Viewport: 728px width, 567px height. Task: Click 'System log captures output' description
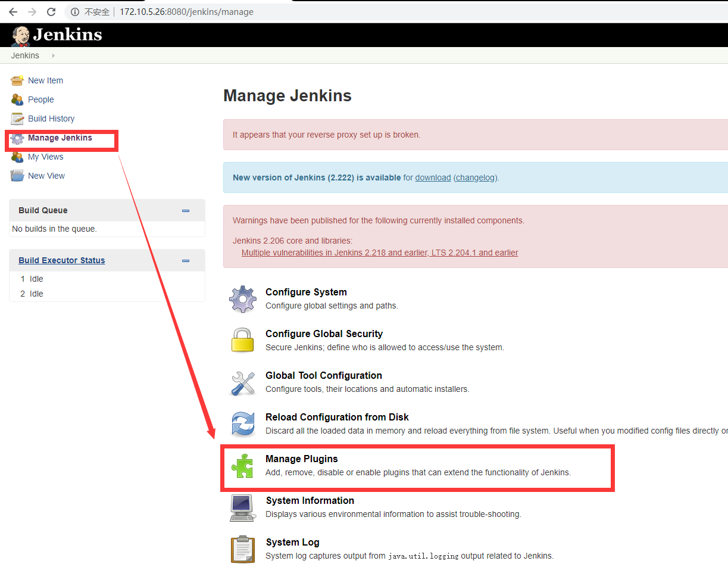[x=410, y=556]
